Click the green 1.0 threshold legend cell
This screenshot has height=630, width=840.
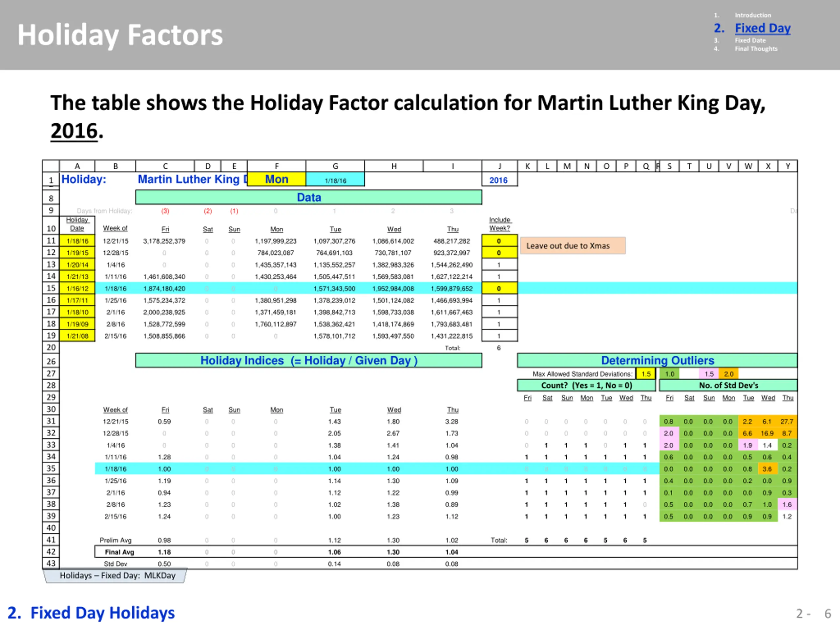pos(669,374)
